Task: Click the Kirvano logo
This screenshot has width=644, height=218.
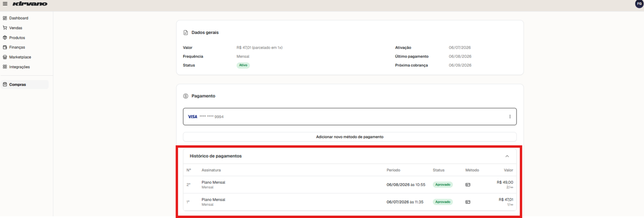Action: coord(30,4)
